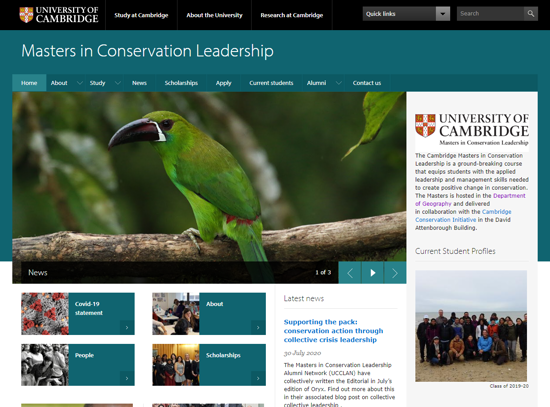Click the arrow on the Scholarships tile
This screenshot has height=407, width=550.
click(258, 379)
